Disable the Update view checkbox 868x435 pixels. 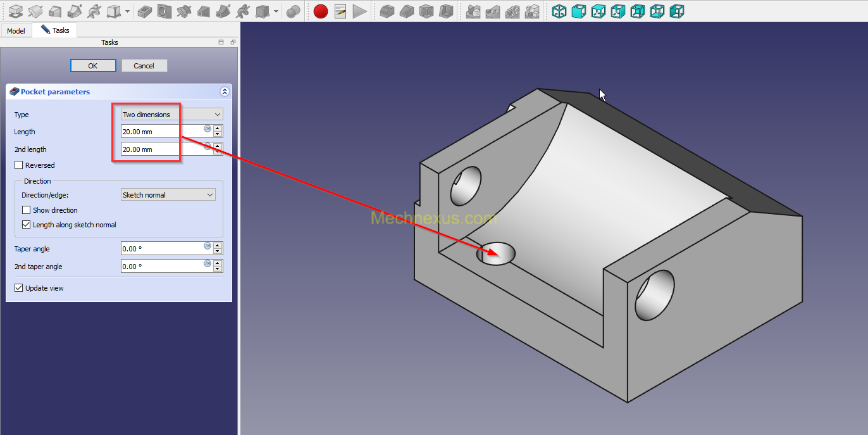[x=19, y=288]
